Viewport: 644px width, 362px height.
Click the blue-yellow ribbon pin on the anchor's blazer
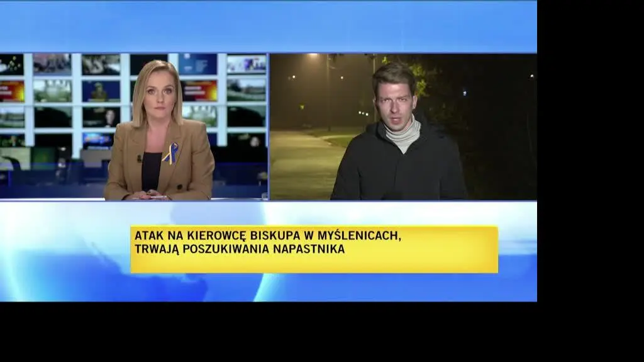(x=170, y=153)
